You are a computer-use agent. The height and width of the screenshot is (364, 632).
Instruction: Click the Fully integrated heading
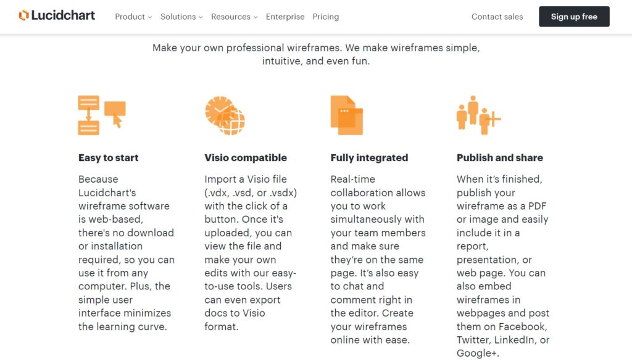pos(369,158)
